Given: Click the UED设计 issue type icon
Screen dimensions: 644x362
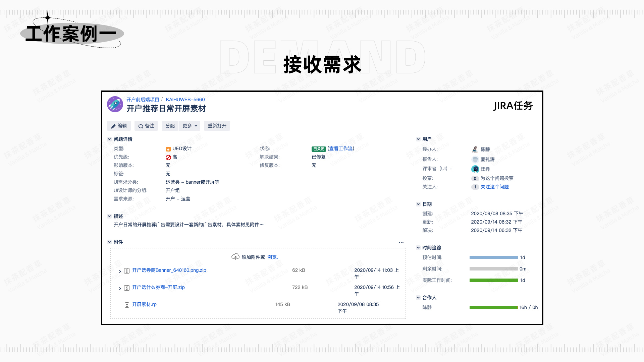Looking at the screenshot, I should [x=168, y=149].
